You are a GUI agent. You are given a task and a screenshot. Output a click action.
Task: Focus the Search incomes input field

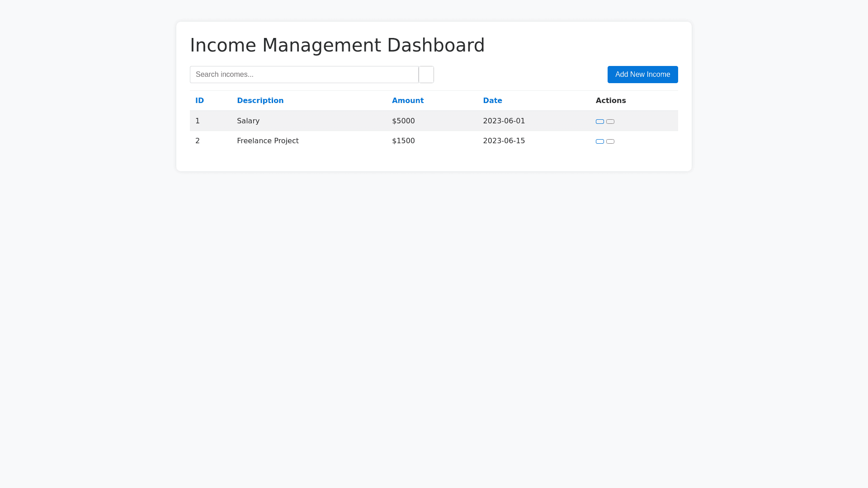click(x=304, y=75)
